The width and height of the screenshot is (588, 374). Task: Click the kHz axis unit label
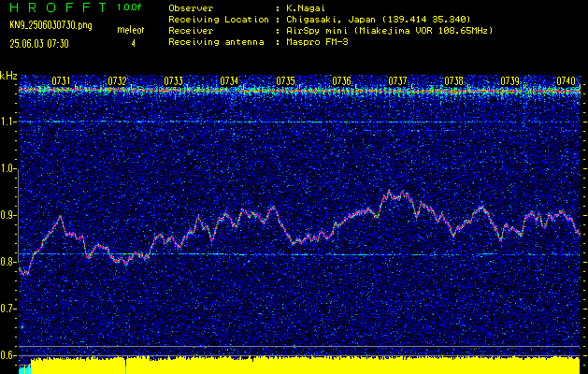pyautogui.click(x=8, y=76)
